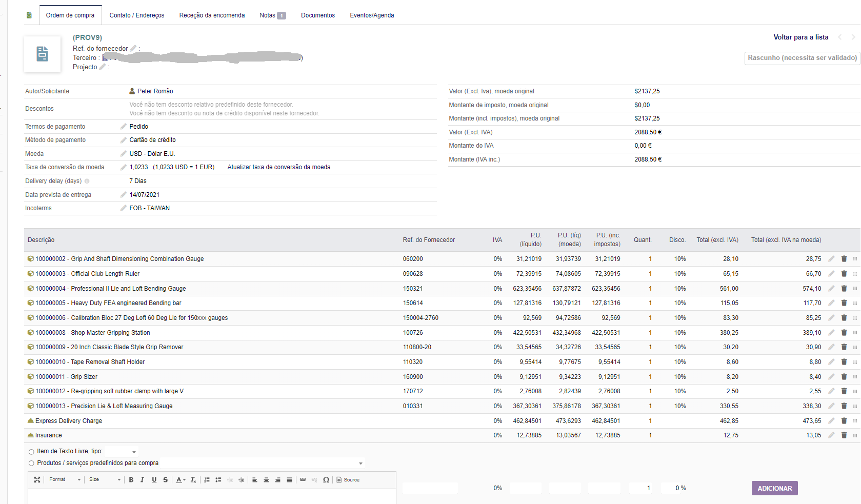
Task: Maximize the text editor
Action: click(37, 480)
